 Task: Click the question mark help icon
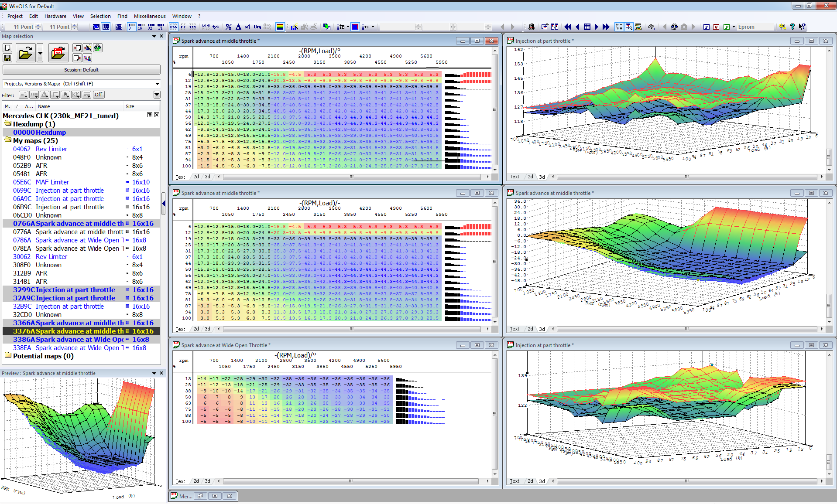click(x=792, y=27)
